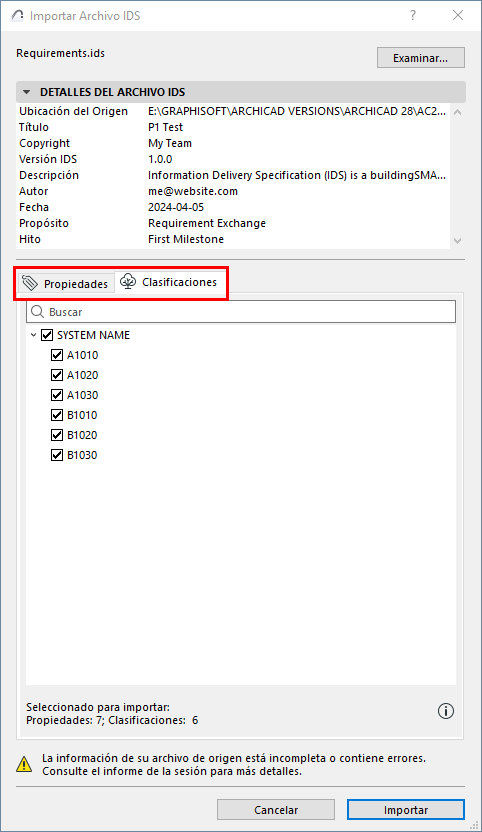This screenshot has width=482, height=832.
Task: Click the Cancelar button
Action: tap(276, 810)
